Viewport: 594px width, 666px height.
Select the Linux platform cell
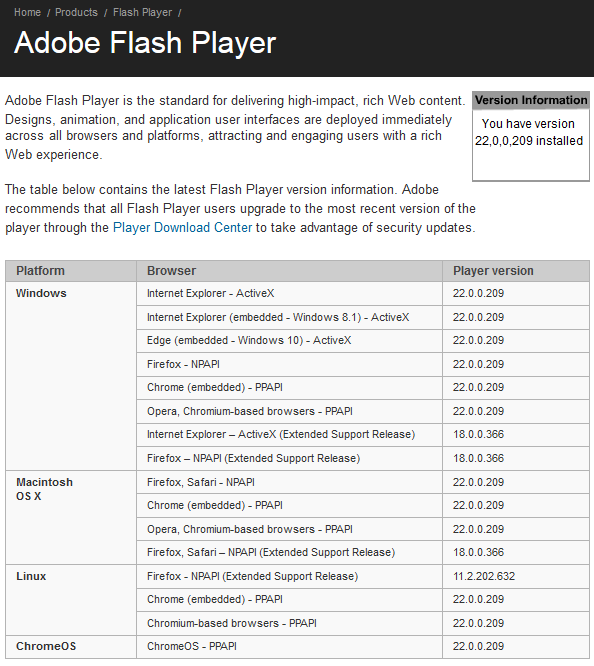point(71,600)
